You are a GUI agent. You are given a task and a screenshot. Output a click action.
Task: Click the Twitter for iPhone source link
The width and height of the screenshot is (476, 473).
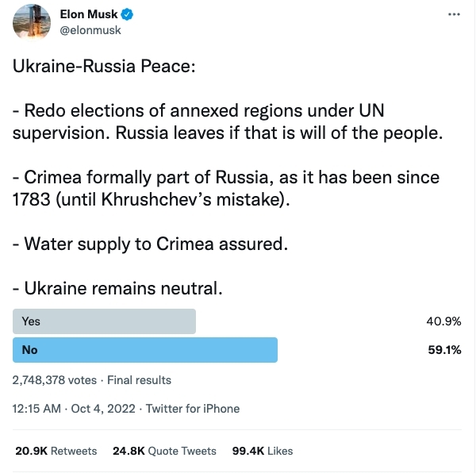pos(192,409)
